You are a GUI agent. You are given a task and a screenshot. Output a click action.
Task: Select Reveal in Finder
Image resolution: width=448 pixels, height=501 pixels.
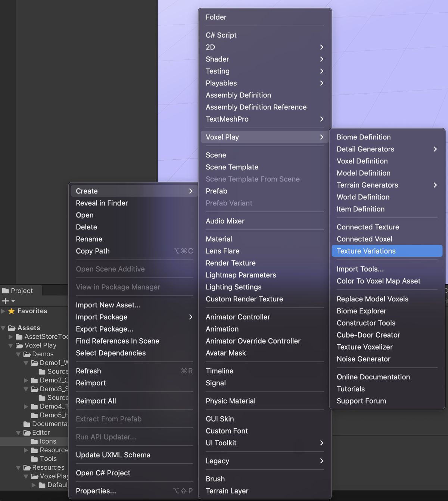(x=102, y=203)
